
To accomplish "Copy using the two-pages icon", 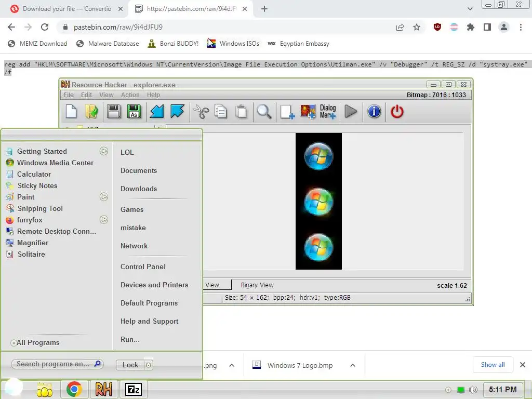I will coord(221,112).
